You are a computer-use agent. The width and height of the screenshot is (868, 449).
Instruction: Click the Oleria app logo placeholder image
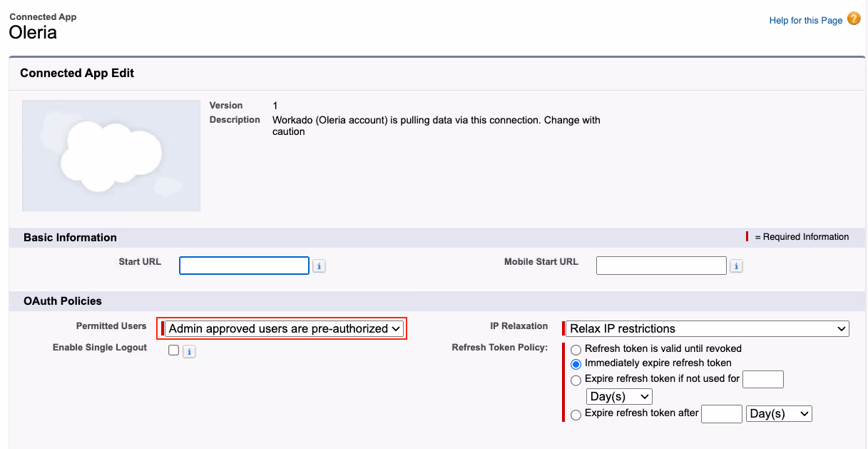[x=111, y=156]
